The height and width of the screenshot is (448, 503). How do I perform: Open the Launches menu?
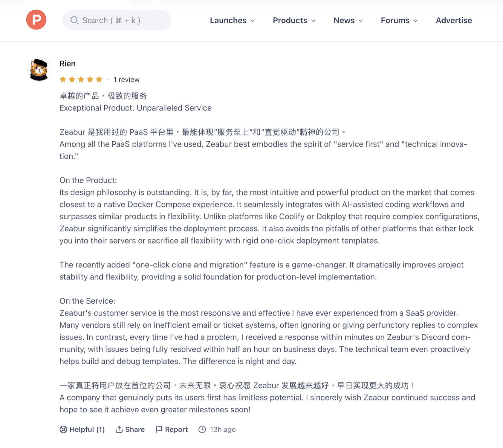pos(228,20)
